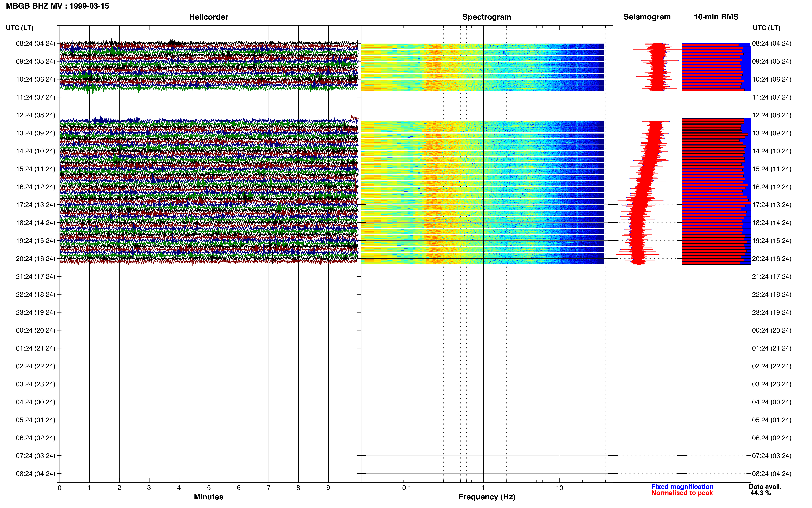
Task: Click the 'Data avail.' label
Action: click(765, 486)
